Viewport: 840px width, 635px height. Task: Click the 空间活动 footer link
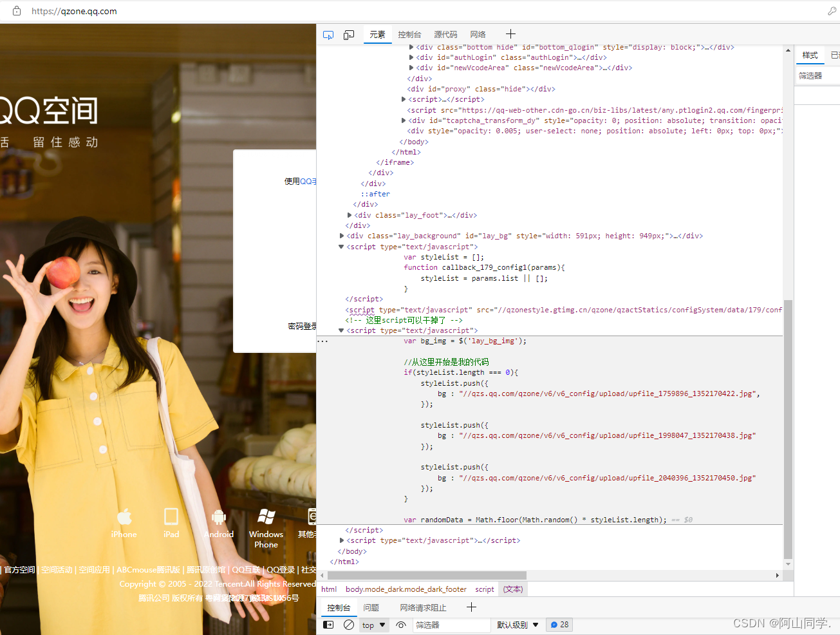[x=57, y=570]
